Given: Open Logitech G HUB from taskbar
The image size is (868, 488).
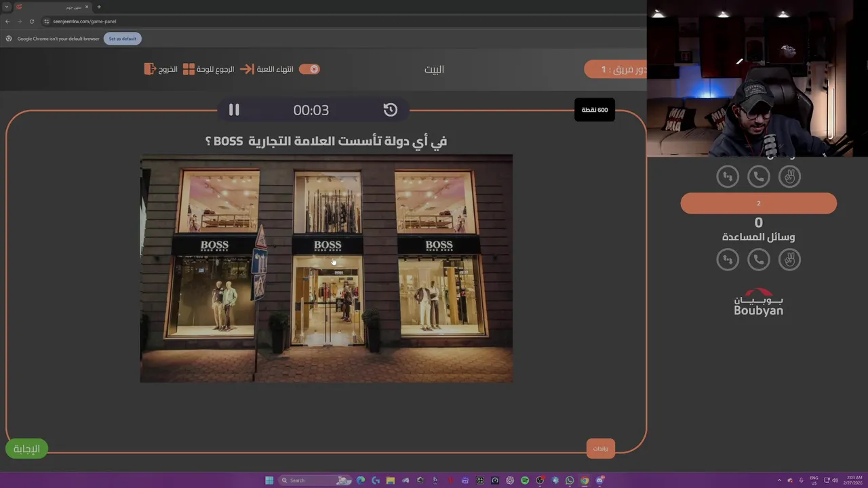Looking at the screenshot, I should (376, 481).
